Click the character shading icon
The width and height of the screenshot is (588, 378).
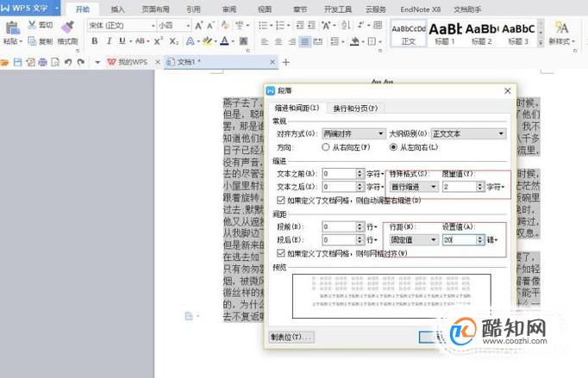[x=243, y=40]
